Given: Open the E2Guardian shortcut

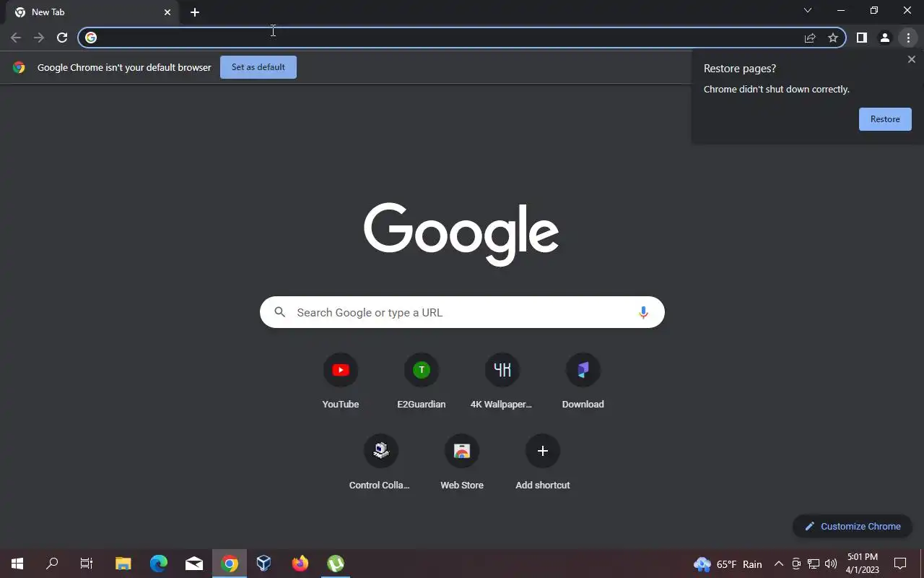Looking at the screenshot, I should tap(422, 382).
